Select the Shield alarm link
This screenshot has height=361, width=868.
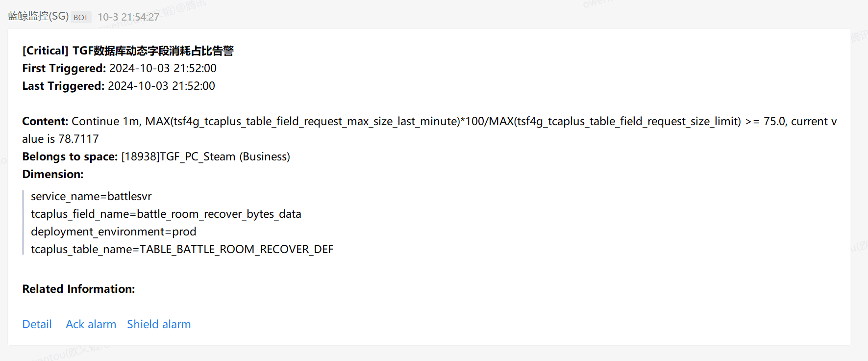click(x=159, y=324)
